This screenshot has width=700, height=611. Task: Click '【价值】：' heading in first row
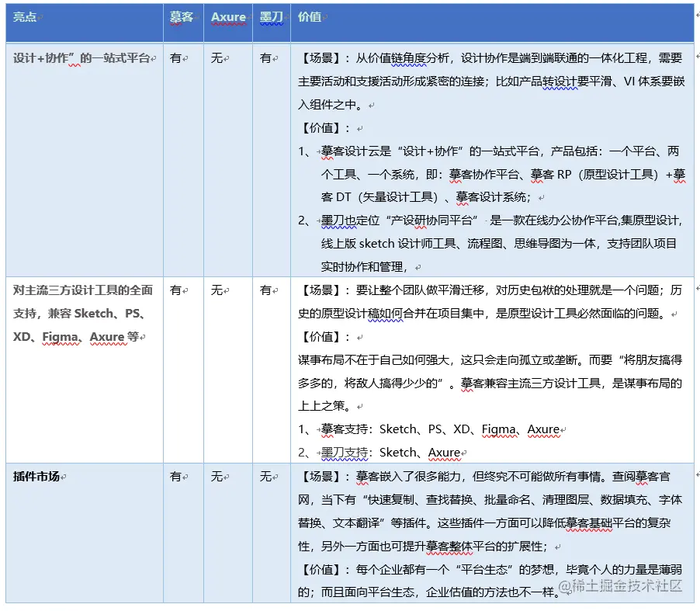pos(324,128)
